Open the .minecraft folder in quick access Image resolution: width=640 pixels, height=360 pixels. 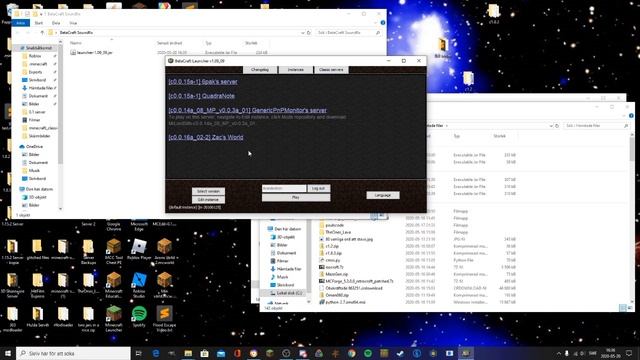point(38,64)
